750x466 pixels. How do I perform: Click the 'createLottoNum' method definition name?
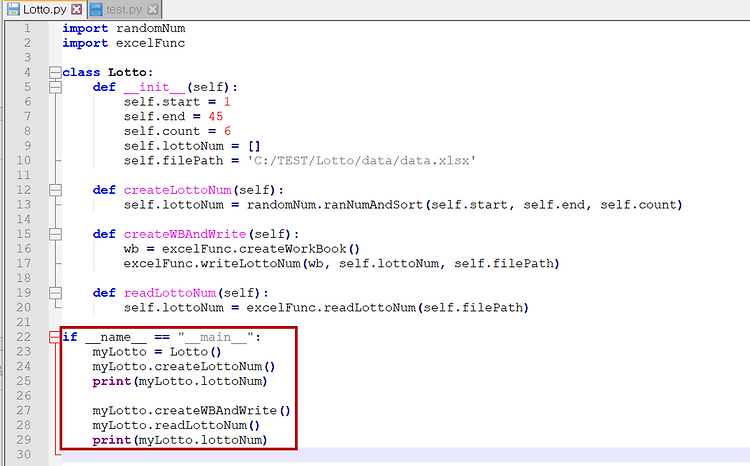click(x=177, y=190)
